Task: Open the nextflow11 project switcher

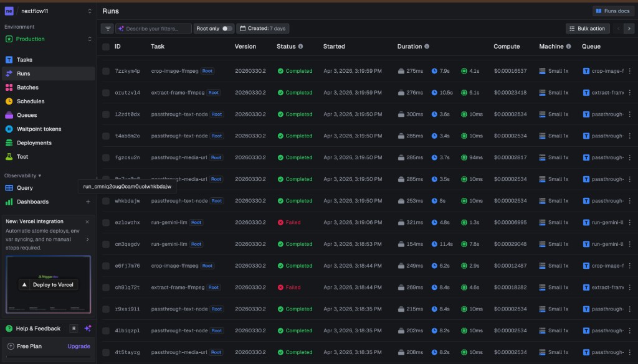Action: click(48, 11)
